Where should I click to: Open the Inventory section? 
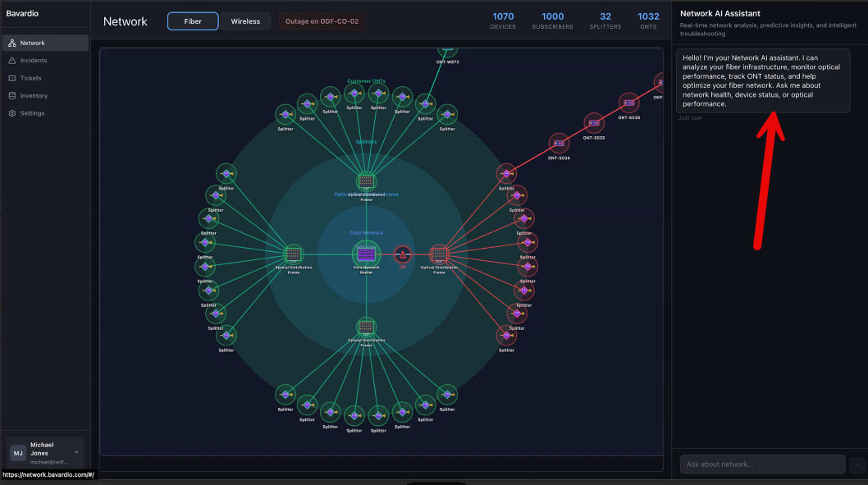[x=34, y=96]
